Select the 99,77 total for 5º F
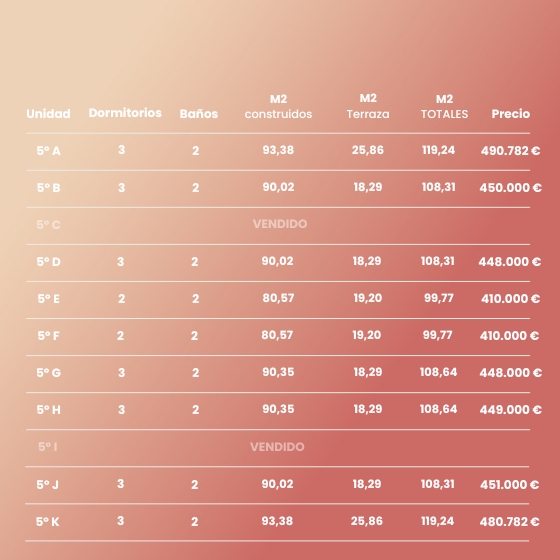This screenshot has height=560, width=560. 438,335
